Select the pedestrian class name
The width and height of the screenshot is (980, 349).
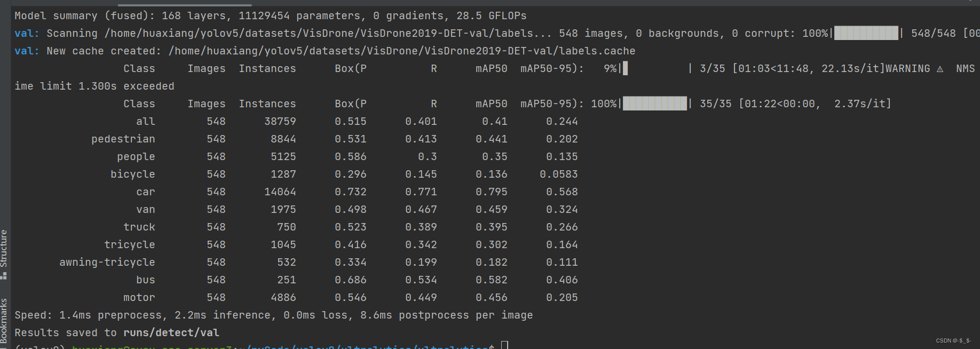pos(123,139)
